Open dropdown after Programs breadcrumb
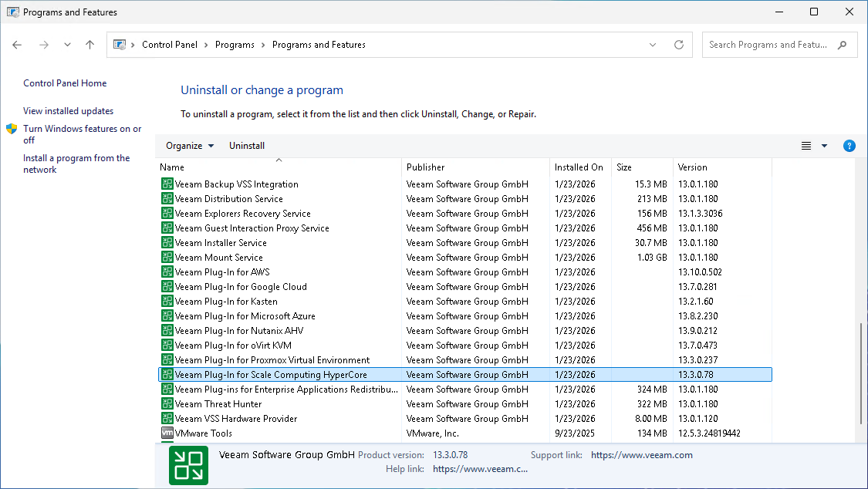The image size is (868, 489). pos(263,45)
